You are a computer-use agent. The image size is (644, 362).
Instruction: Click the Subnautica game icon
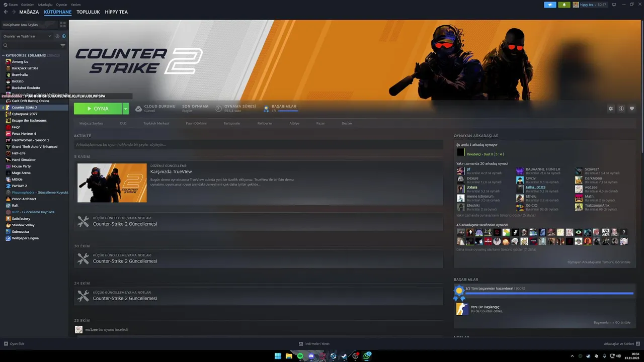(8, 232)
